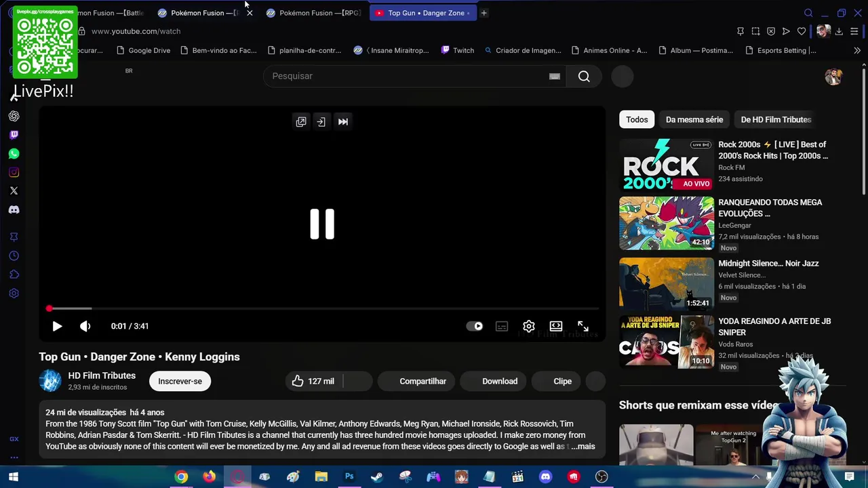The height and width of the screenshot is (488, 868).
Task: Open the YouTube account avatar menu
Action: pyautogui.click(x=833, y=77)
